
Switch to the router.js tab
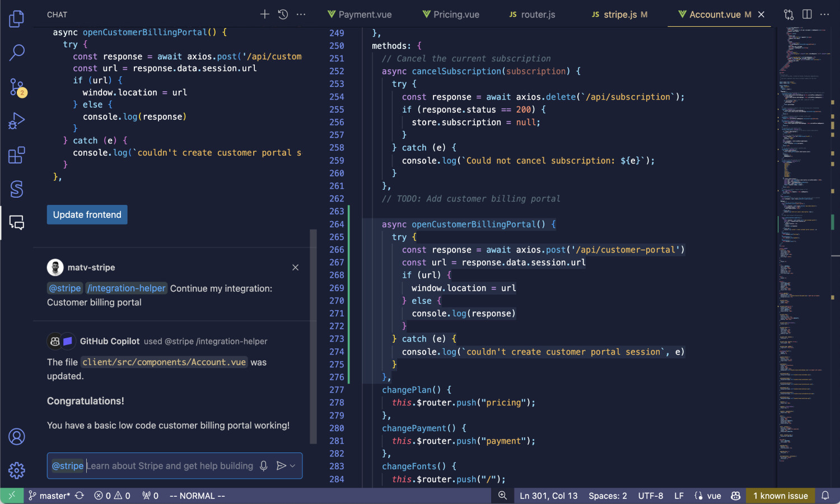tap(532, 15)
